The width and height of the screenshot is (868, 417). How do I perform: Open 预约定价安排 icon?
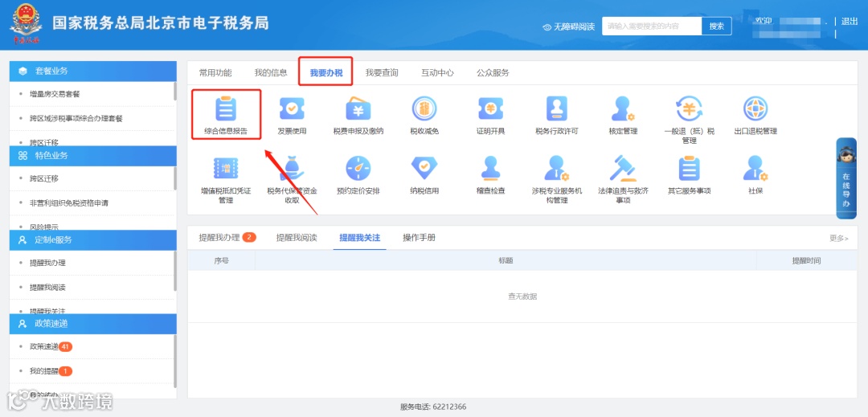[x=358, y=168]
